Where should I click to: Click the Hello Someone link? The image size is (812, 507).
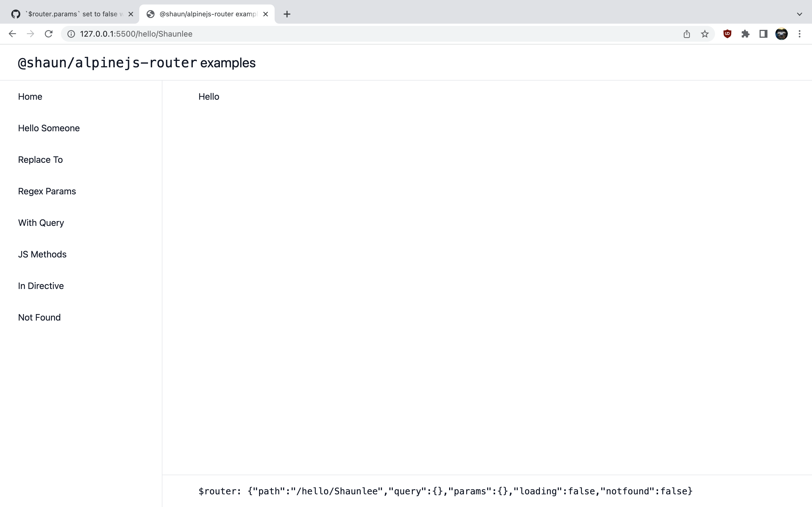coord(49,128)
